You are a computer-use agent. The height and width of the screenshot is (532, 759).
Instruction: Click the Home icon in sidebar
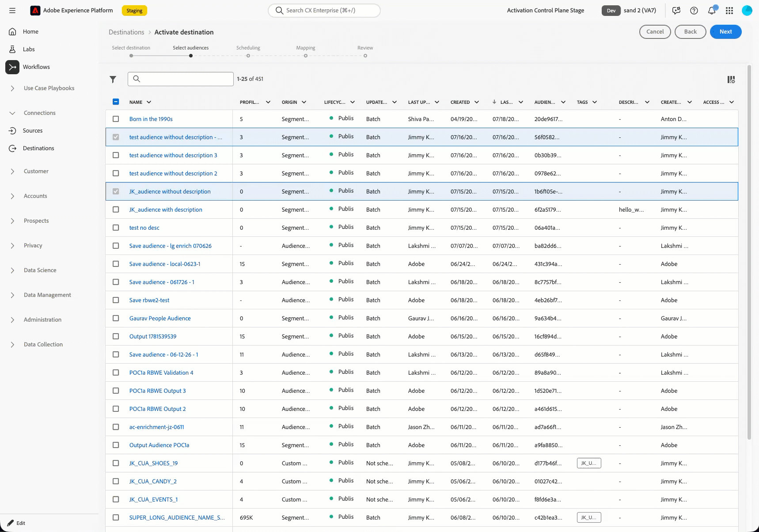tap(12, 32)
